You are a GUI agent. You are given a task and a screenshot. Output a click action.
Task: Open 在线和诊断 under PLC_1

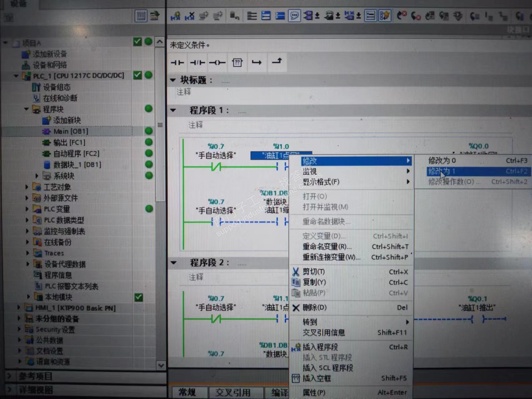point(60,98)
